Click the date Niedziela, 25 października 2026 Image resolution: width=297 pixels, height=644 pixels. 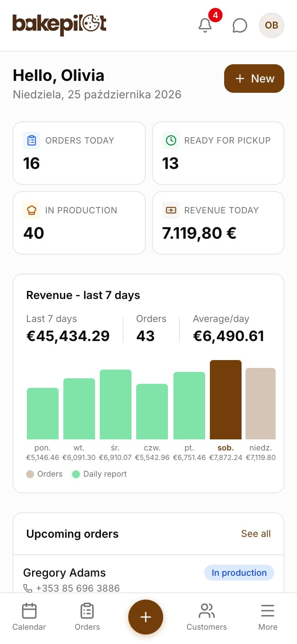tap(97, 94)
